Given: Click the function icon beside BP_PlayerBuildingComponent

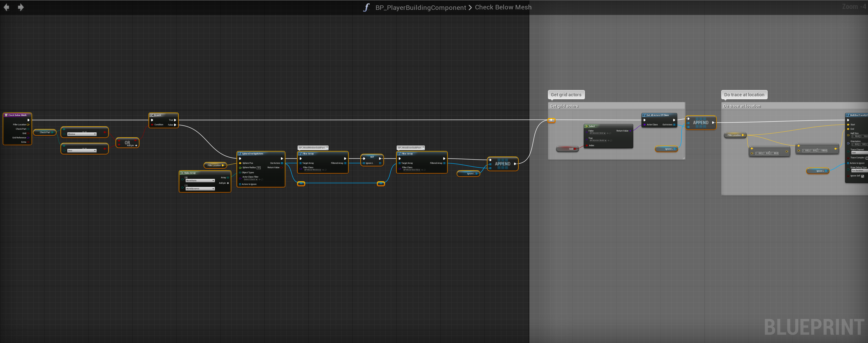Looking at the screenshot, I should pyautogui.click(x=366, y=7).
